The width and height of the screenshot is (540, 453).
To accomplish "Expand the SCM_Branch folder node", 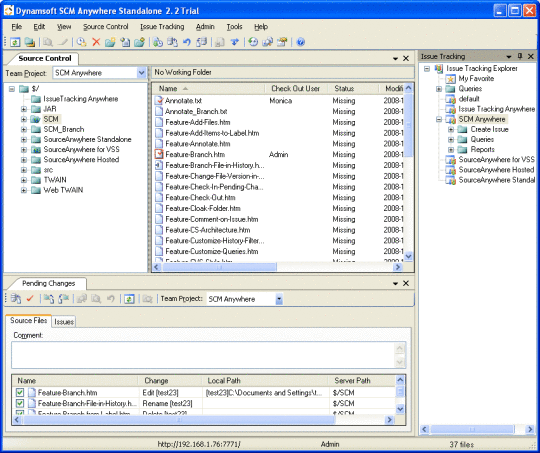I will [x=24, y=130].
